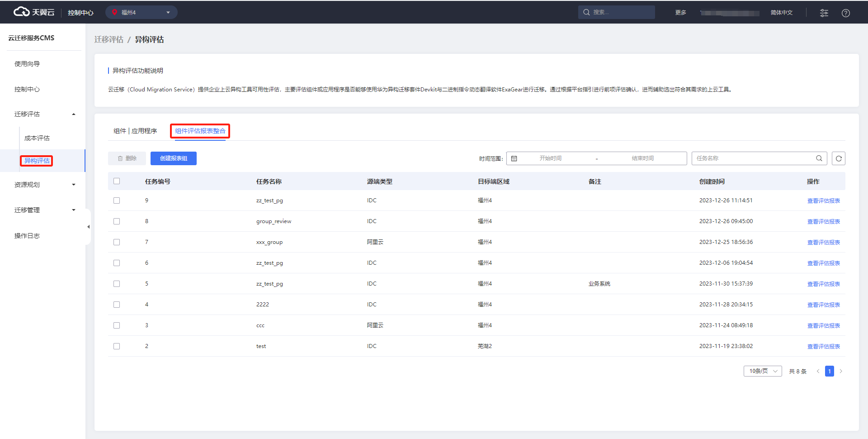Check the row with 业务系统 remark
The height and width of the screenshot is (439, 868).
(x=117, y=284)
